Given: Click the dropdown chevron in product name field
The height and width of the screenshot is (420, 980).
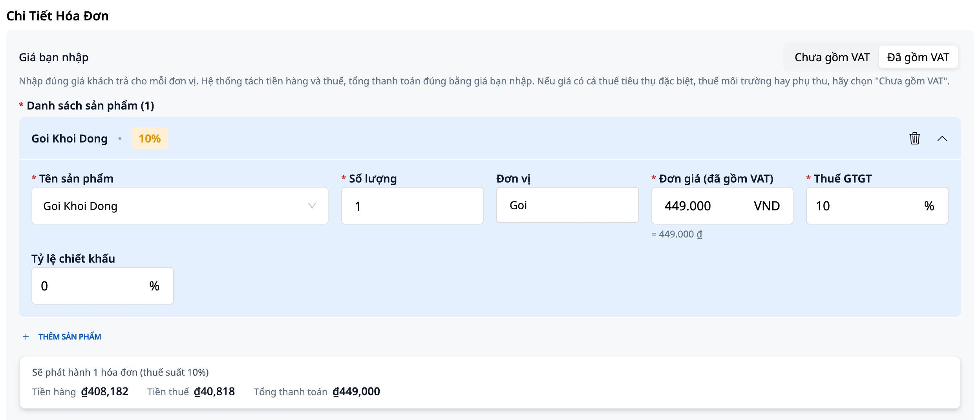Looking at the screenshot, I should coord(312,206).
